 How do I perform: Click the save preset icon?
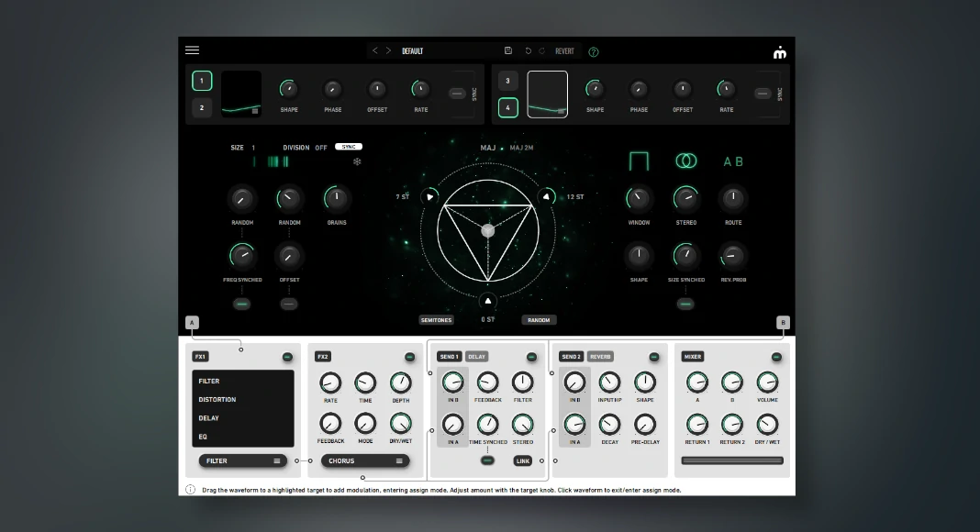click(508, 51)
